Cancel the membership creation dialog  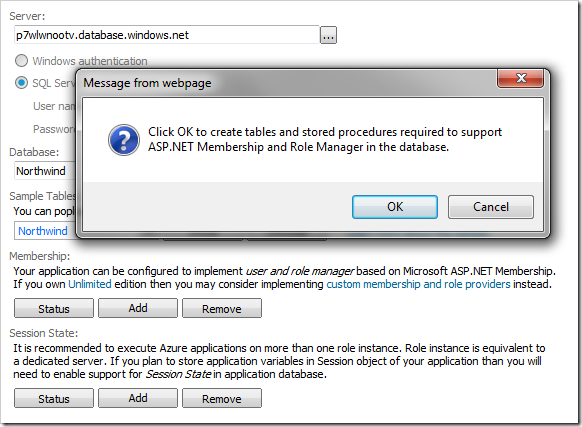coord(491,207)
